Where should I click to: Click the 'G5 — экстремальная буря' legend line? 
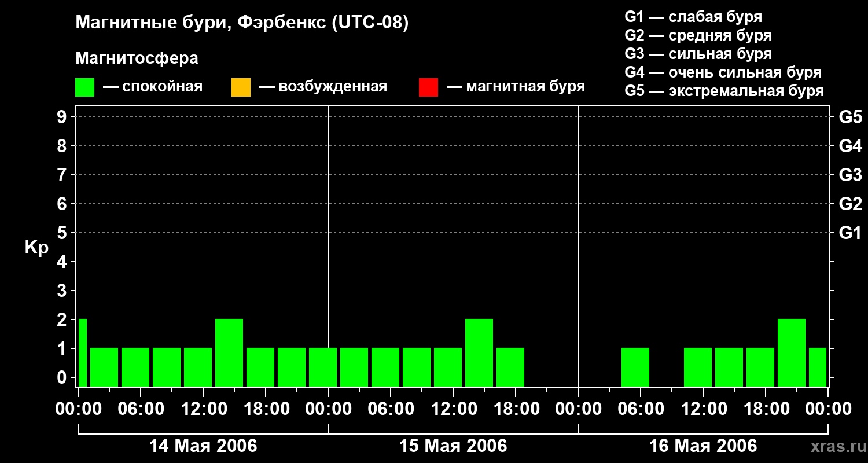(724, 91)
